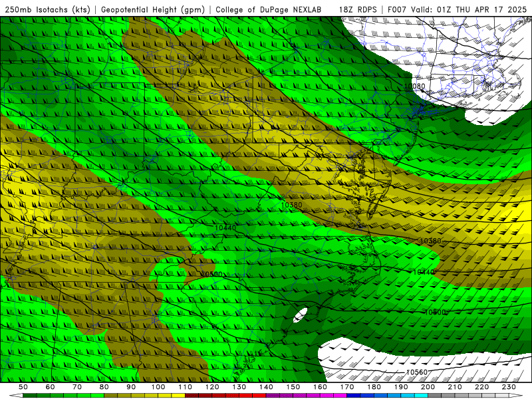The image size is (532, 399).
Task: Click the 50 value on the color scale
Action: pos(23,387)
